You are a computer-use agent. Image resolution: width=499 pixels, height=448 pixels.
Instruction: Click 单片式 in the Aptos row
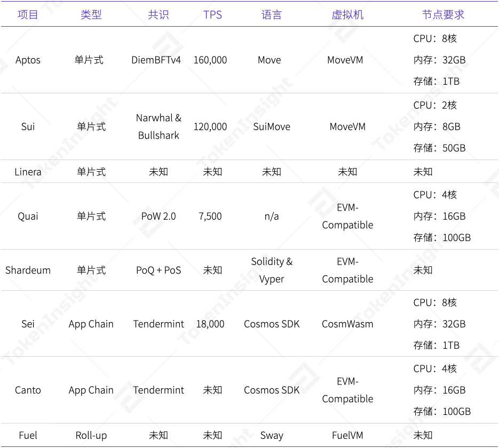89,60
